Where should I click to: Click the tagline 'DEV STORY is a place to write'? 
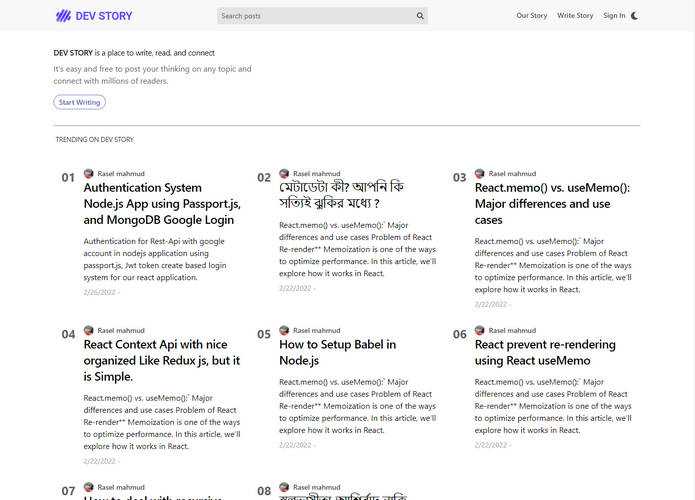pos(134,53)
